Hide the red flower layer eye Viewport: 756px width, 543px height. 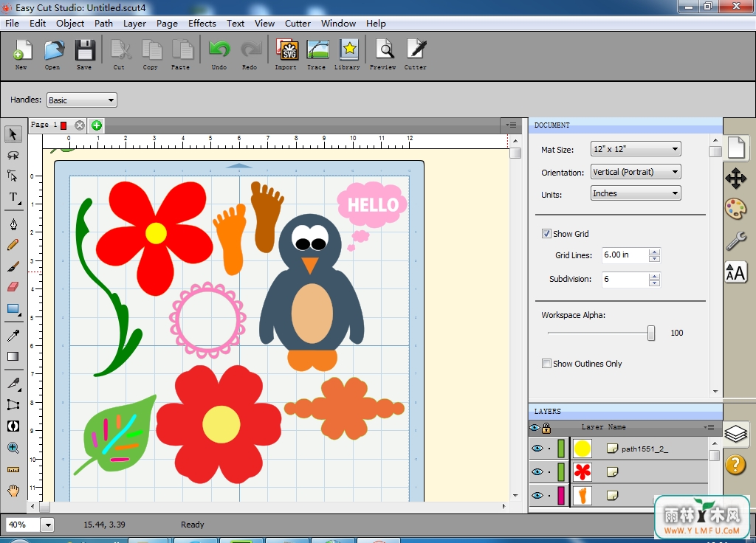537,471
